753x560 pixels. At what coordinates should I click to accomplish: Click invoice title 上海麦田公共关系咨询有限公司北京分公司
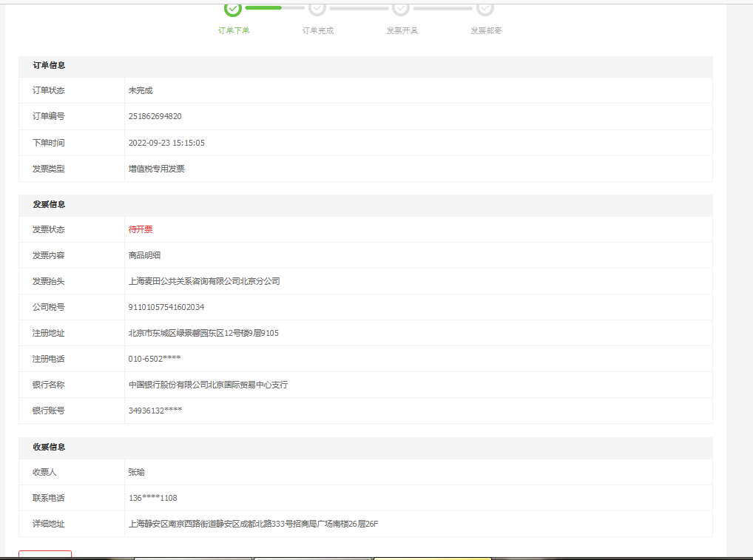pos(204,282)
